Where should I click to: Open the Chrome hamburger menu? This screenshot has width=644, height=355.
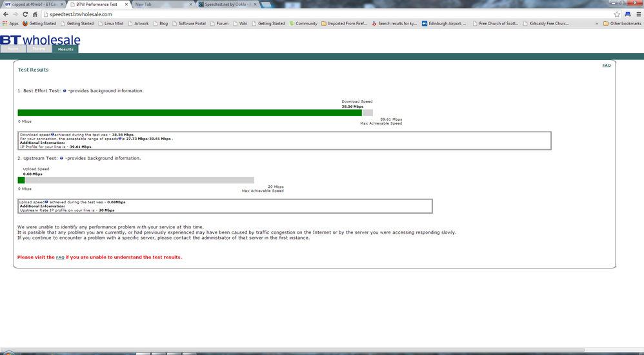coord(639,14)
